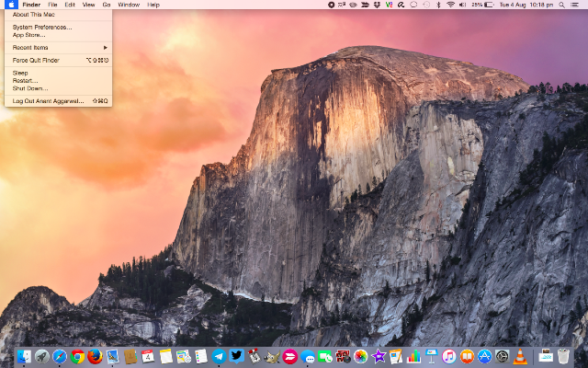The image size is (588, 368).
Task: Open Time Machine menu bar icon
Action: pyautogui.click(x=426, y=5)
